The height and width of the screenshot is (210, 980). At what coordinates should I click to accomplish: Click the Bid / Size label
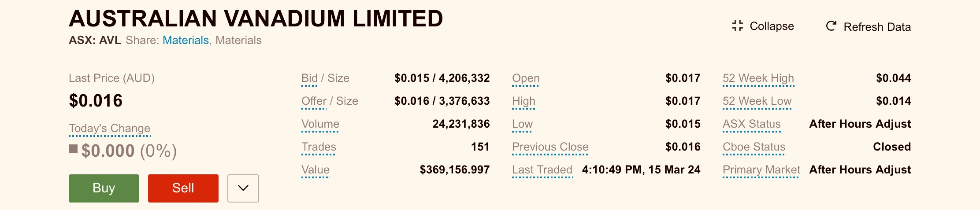[x=325, y=78]
